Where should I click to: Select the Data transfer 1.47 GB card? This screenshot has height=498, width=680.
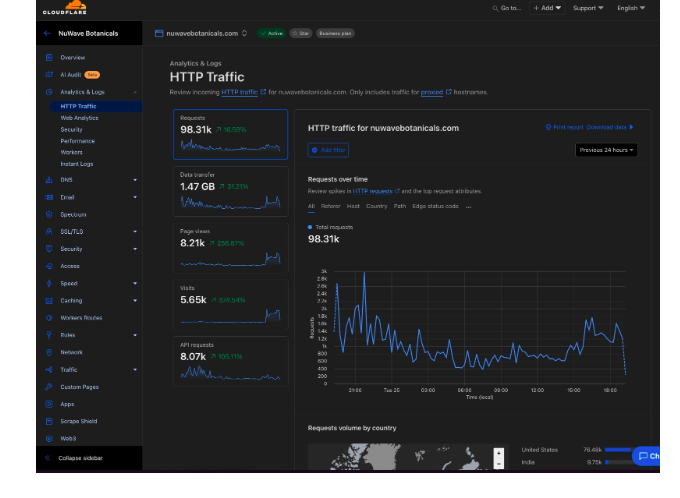(x=230, y=191)
